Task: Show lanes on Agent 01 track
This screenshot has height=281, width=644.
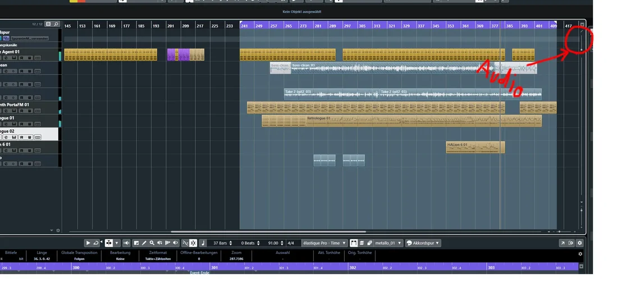Action: pos(38,58)
